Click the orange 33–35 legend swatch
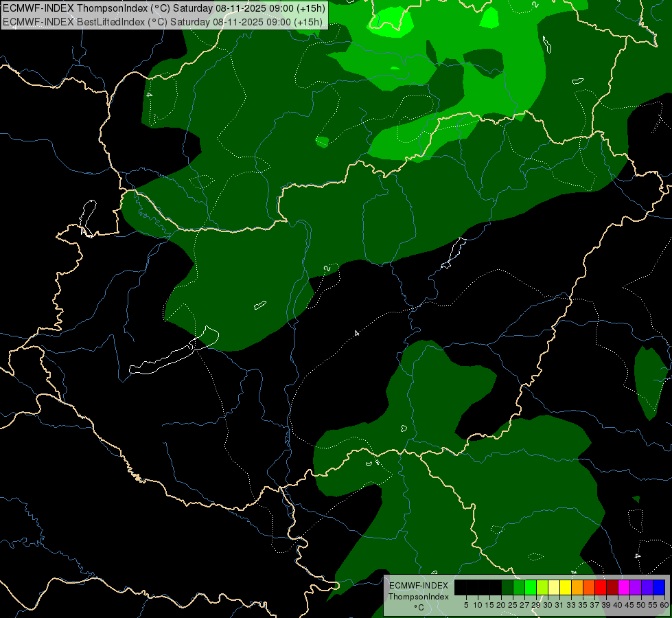672x618 pixels. pyautogui.click(x=577, y=587)
